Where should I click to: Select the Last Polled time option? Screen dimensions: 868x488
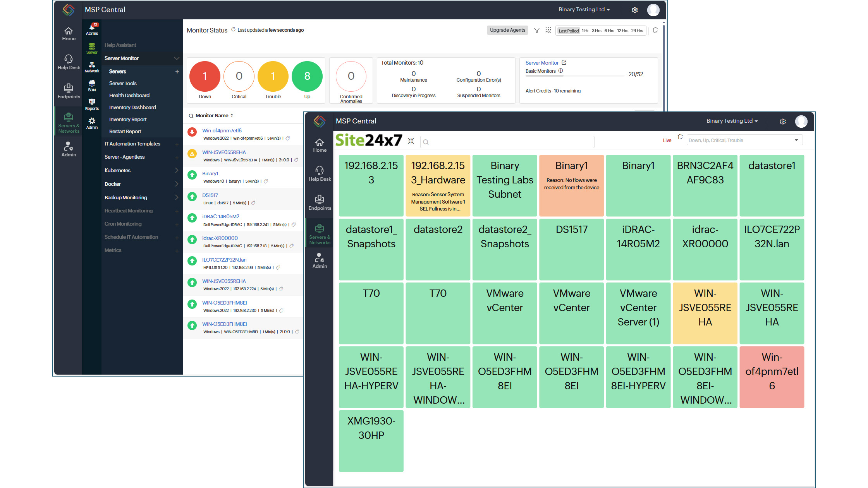pos(568,31)
